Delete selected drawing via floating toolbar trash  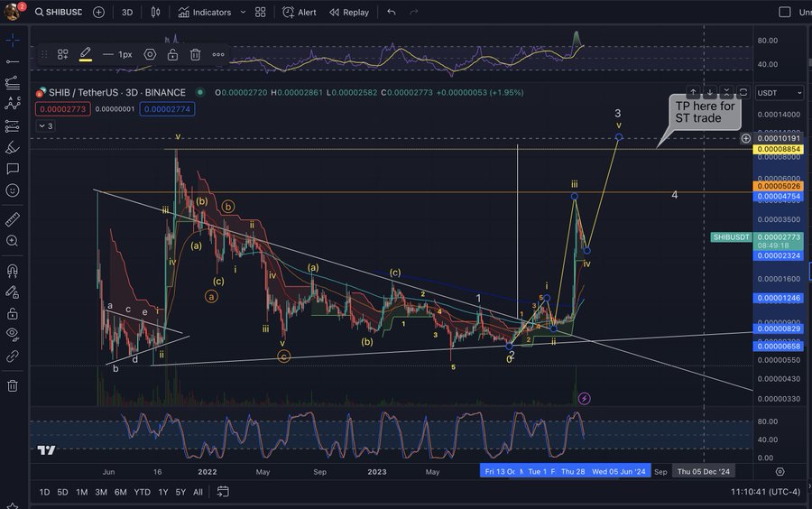[195, 54]
